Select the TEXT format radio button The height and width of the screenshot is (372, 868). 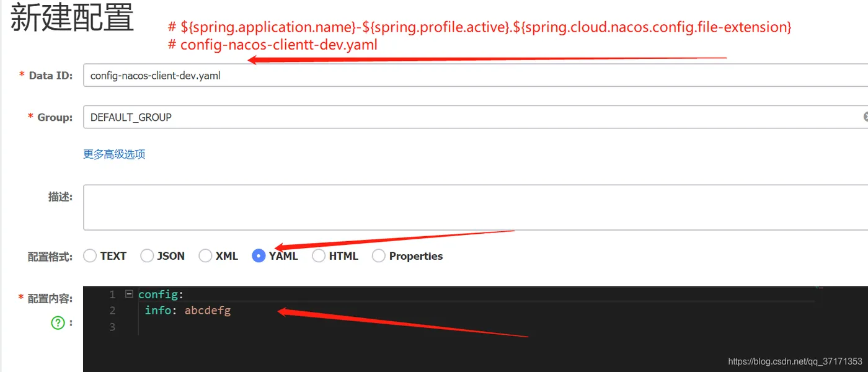pos(90,255)
